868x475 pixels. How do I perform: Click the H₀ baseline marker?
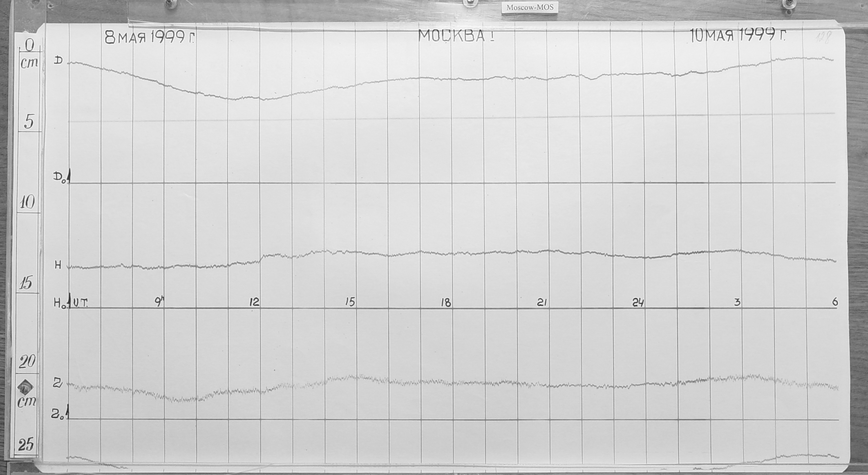(x=59, y=303)
